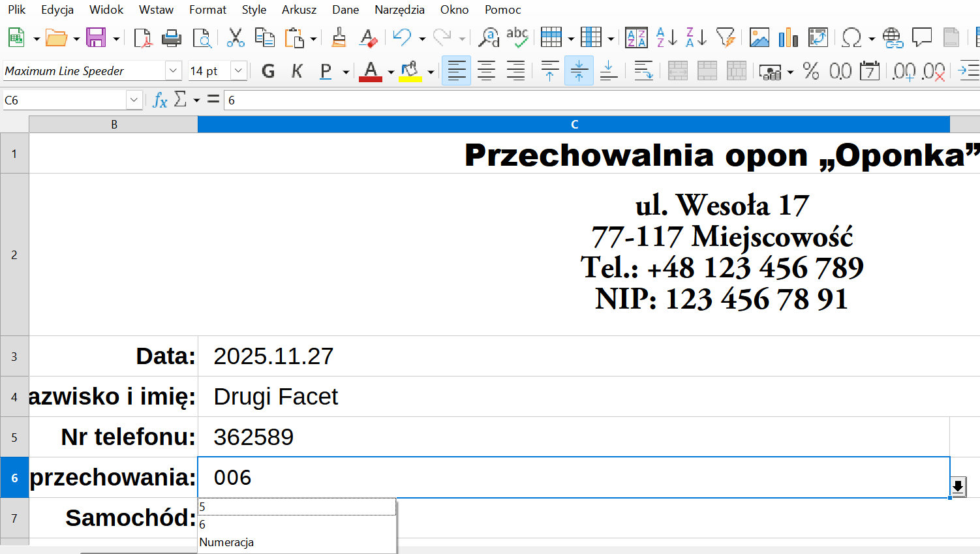Toggle align left
The height and width of the screenshot is (554, 980).
click(x=457, y=70)
